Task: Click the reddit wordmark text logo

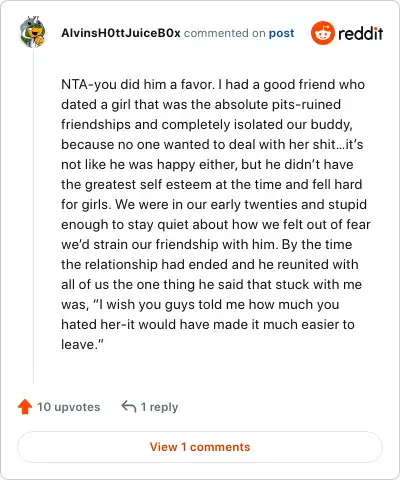Action: [360, 33]
